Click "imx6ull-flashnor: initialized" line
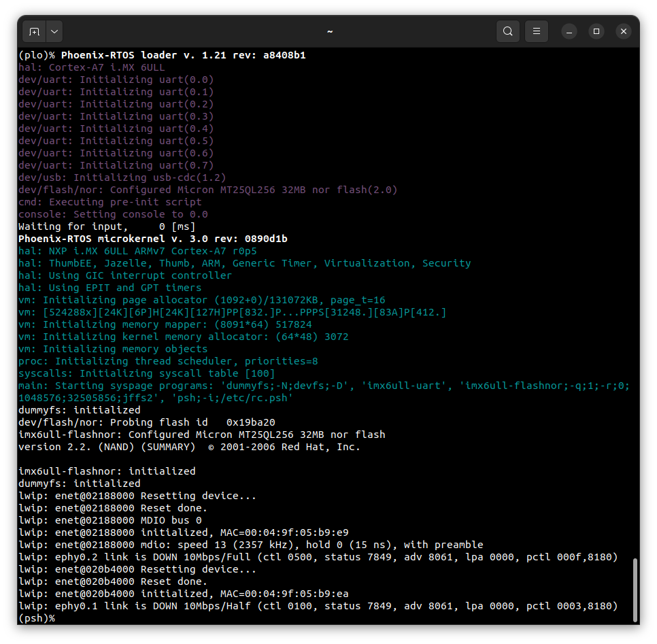 [x=107, y=471]
